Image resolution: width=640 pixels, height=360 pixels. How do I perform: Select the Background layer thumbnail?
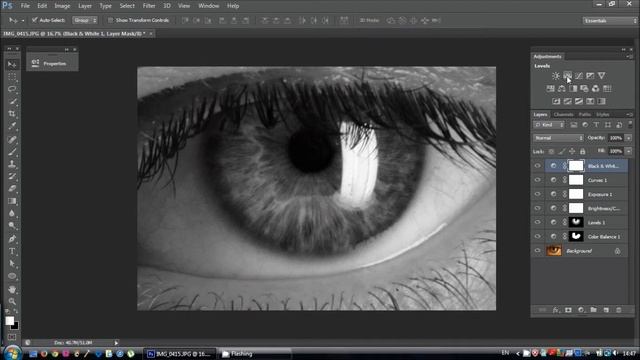pyautogui.click(x=554, y=251)
